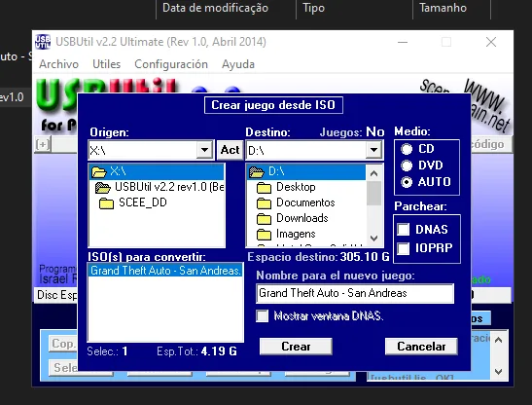Image resolution: width=532 pixels, height=405 pixels.
Task: Click the Crear button
Action: pyautogui.click(x=296, y=347)
